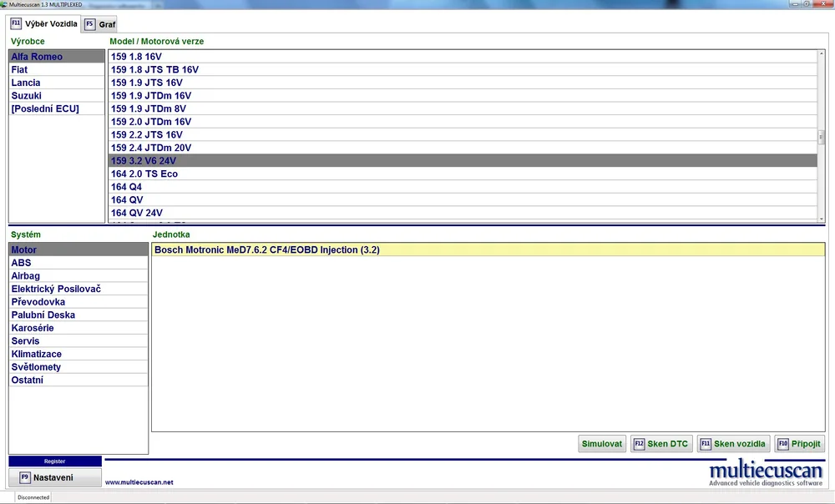Image resolution: width=835 pixels, height=504 pixels.
Task: Select Suzuki manufacturer
Action: (x=57, y=96)
